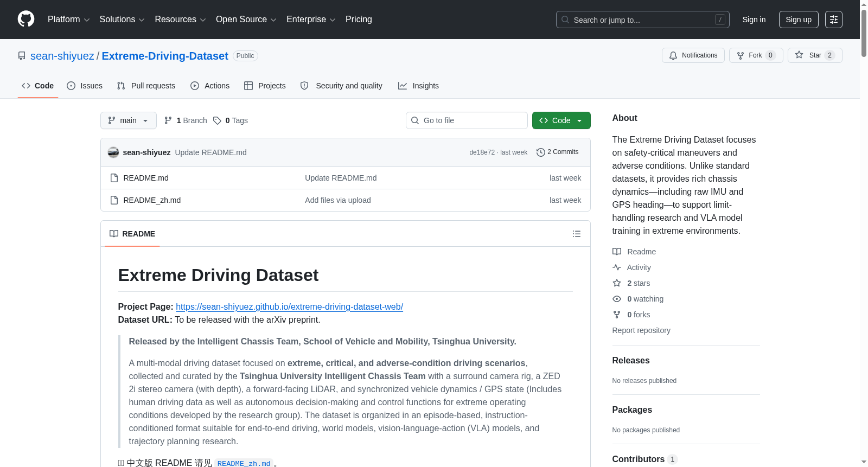Image resolution: width=868 pixels, height=467 pixels.
Task: Open the main branch selector dropdown
Action: (x=129, y=120)
